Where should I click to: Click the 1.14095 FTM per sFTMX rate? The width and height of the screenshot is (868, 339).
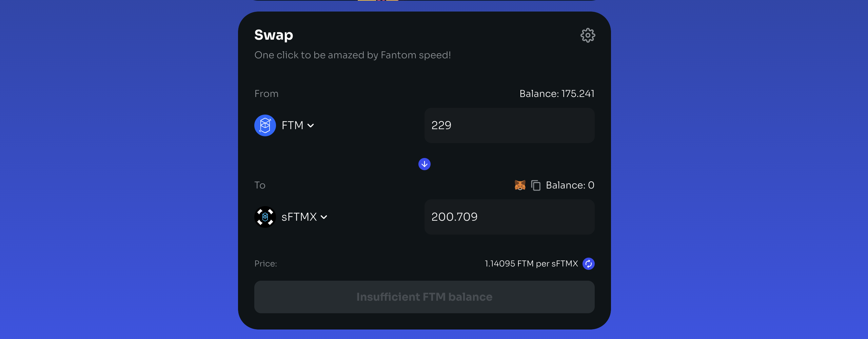531,264
